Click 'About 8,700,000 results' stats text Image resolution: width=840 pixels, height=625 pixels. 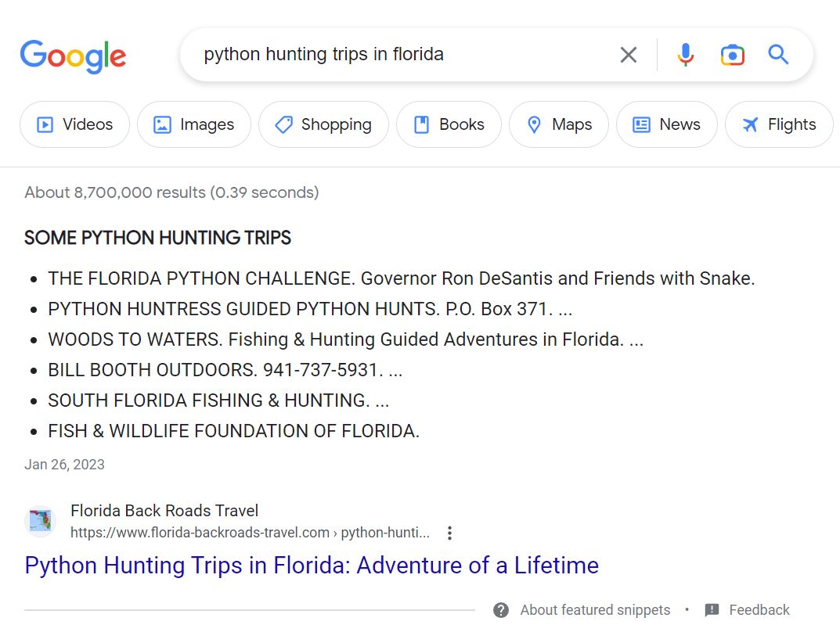(x=171, y=192)
